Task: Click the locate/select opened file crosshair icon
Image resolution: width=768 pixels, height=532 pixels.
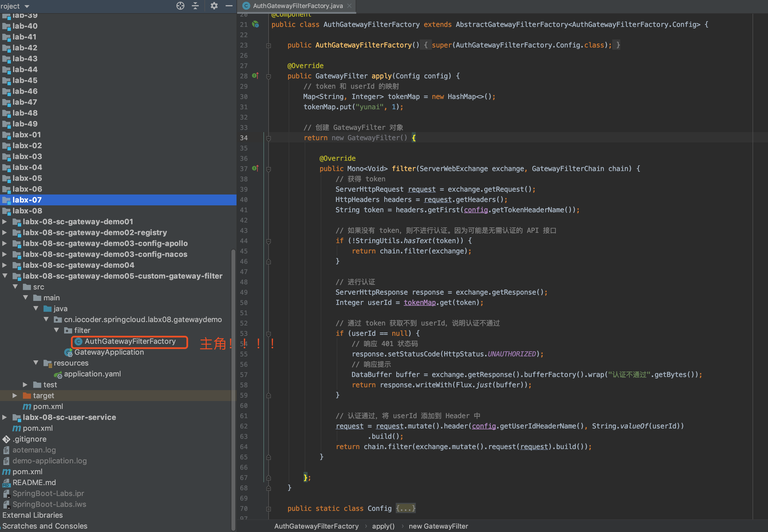Action: (x=180, y=6)
